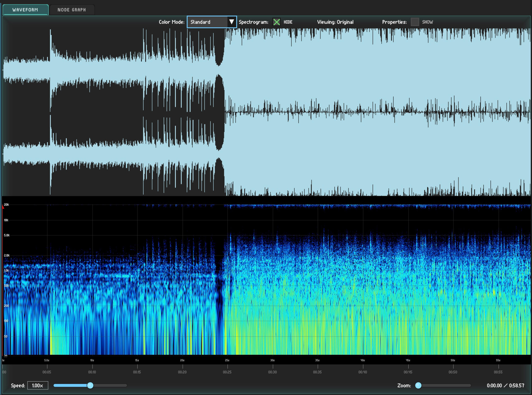532x395 pixels.
Task: Click the 00:10 mark on the timeline ruler
Action: pos(92,372)
